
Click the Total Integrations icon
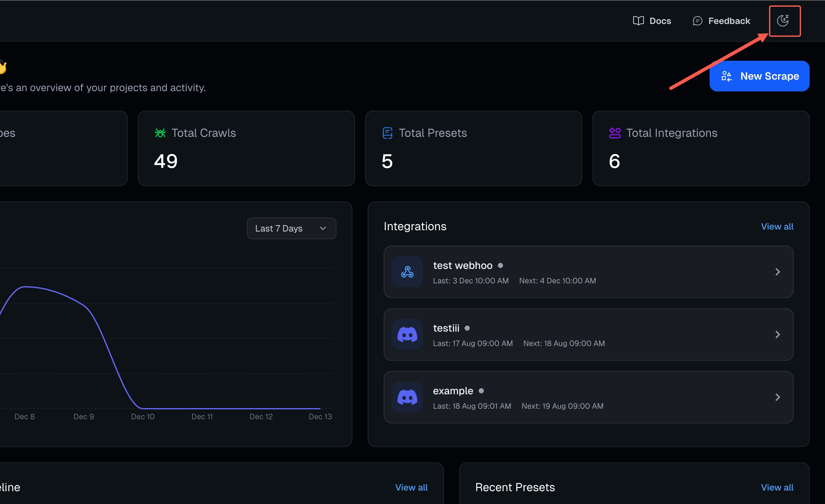pyautogui.click(x=615, y=133)
